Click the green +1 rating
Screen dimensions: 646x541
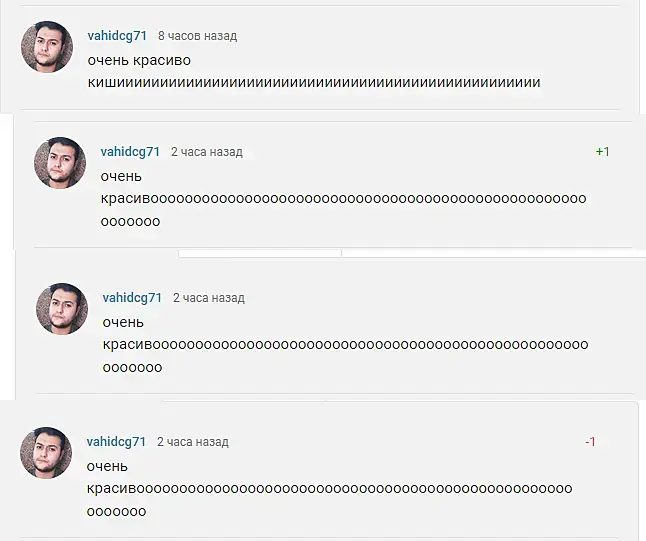click(x=603, y=152)
